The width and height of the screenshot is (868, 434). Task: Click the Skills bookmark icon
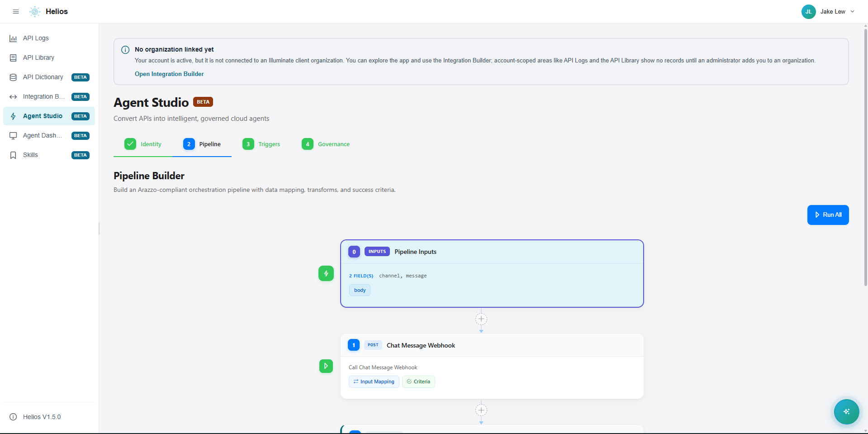click(x=13, y=155)
